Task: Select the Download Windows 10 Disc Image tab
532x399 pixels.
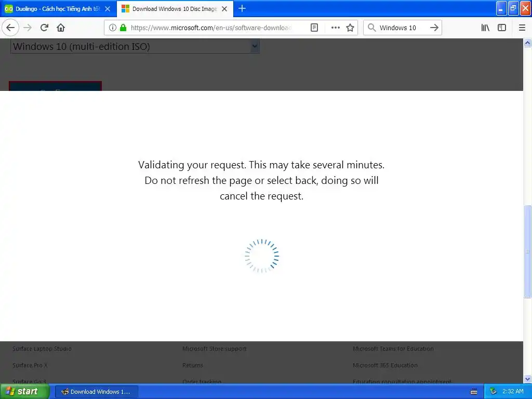Action: point(175,9)
